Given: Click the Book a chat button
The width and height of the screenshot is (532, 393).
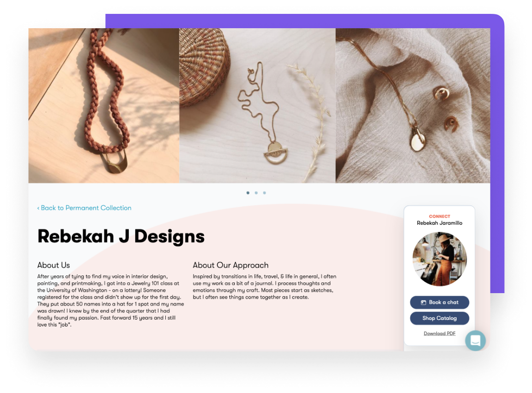Looking at the screenshot, I should 439,302.
